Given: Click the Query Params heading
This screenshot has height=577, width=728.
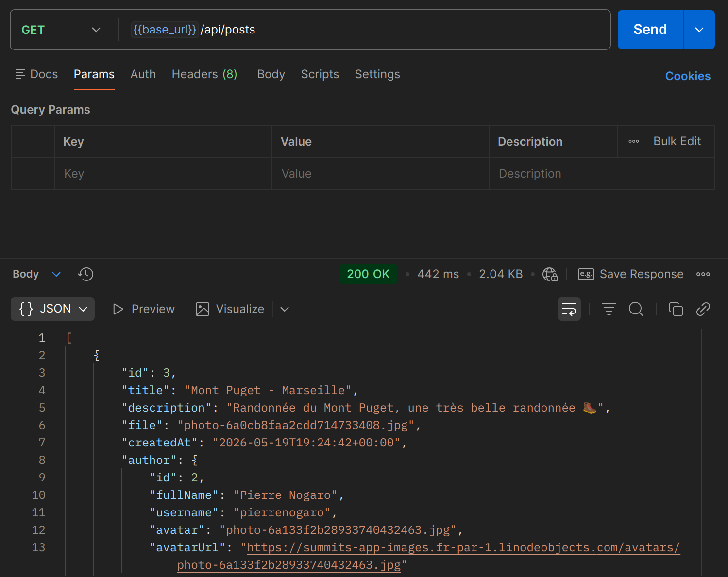Looking at the screenshot, I should tap(51, 110).
